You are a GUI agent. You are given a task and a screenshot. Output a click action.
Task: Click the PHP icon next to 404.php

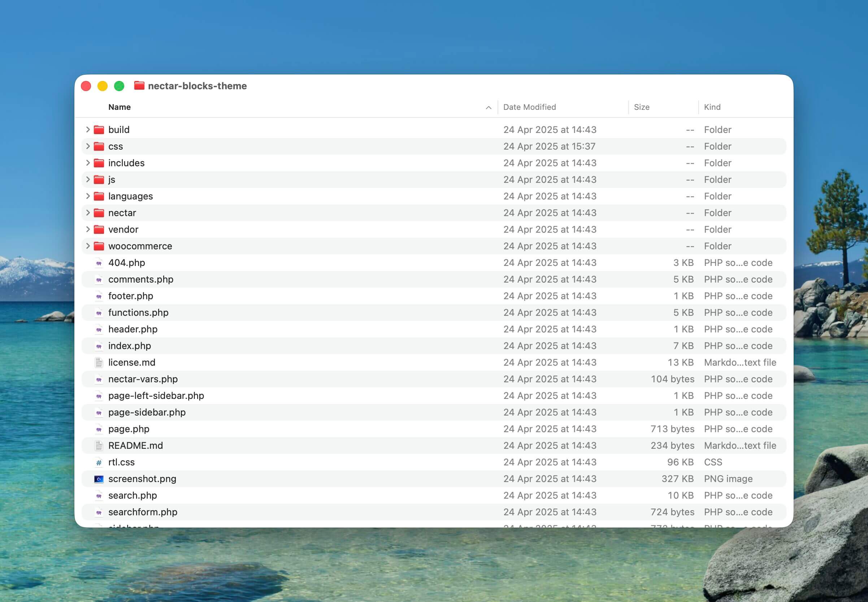(x=99, y=263)
